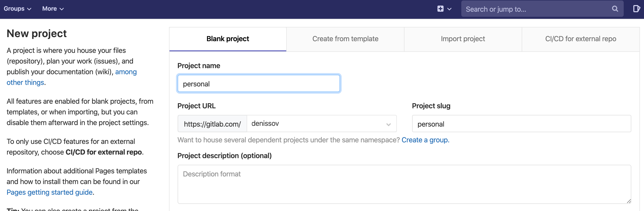Switch to CI/CD for external repo tab
The height and width of the screenshot is (211, 644).
click(581, 39)
